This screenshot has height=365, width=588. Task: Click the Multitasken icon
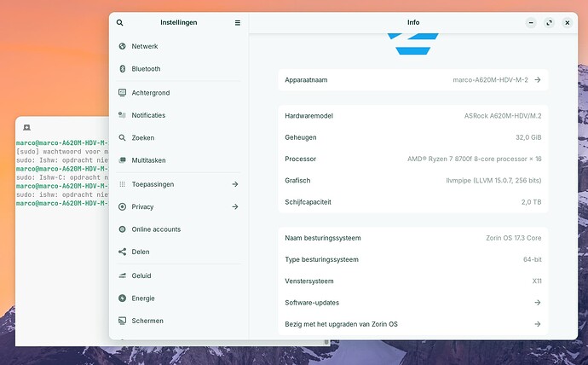tap(122, 160)
